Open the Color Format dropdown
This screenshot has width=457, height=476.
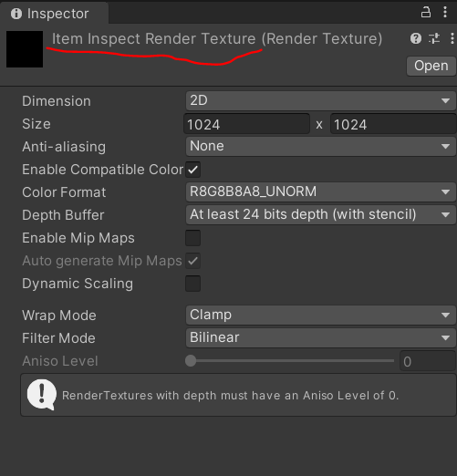coord(321,191)
